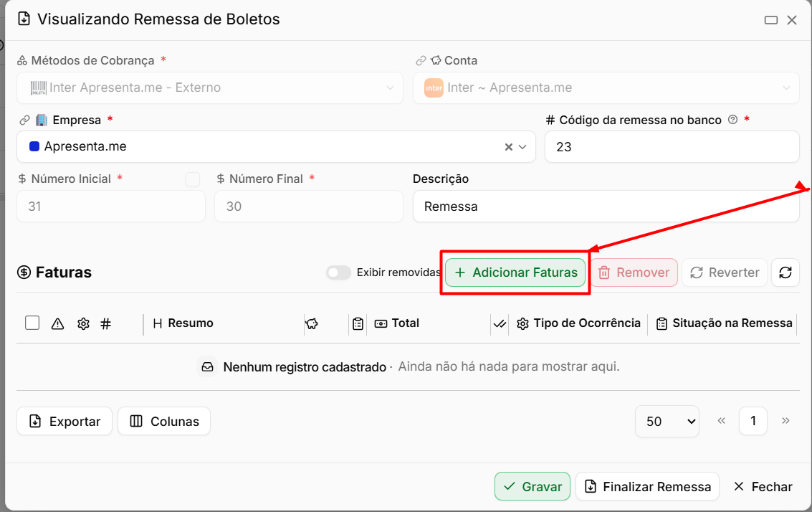Viewport: 812px width, 512px height.
Task: Click the Adicionar Faturas button
Action: pos(515,272)
